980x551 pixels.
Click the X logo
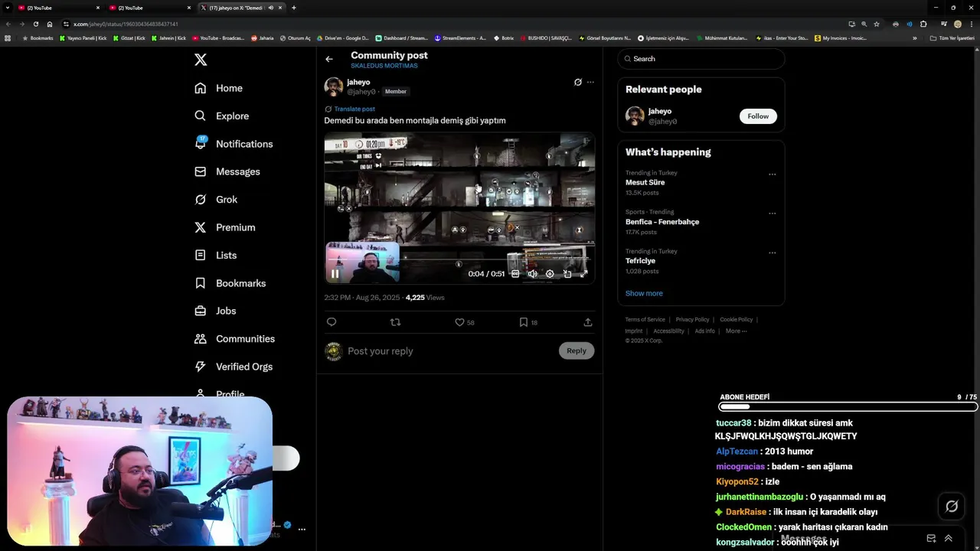point(201,60)
